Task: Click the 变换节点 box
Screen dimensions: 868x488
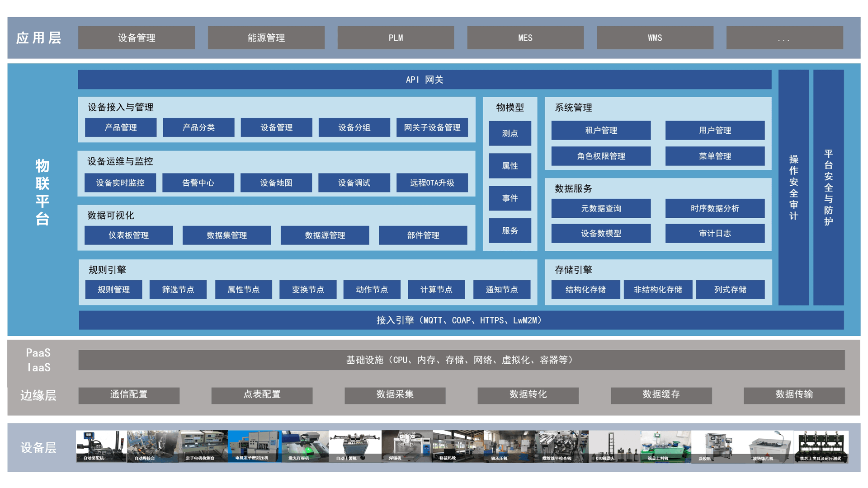Action: [x=308, y=289]
